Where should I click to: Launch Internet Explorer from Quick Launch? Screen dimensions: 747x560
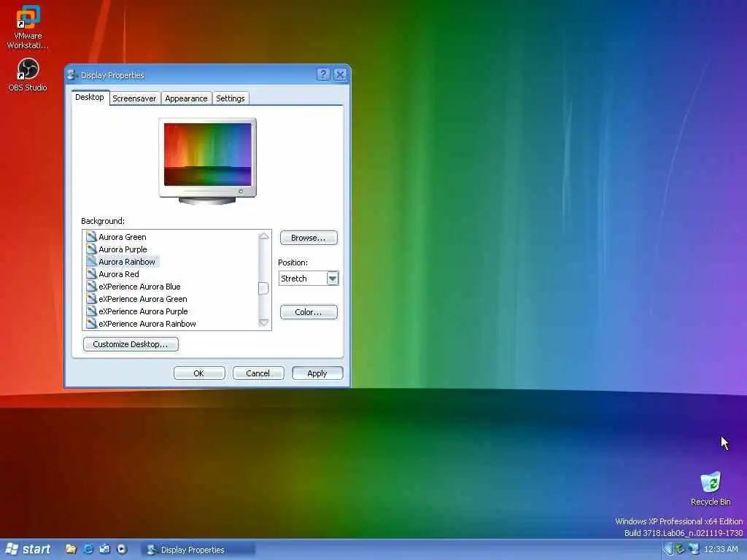click(x=88, y=549)
